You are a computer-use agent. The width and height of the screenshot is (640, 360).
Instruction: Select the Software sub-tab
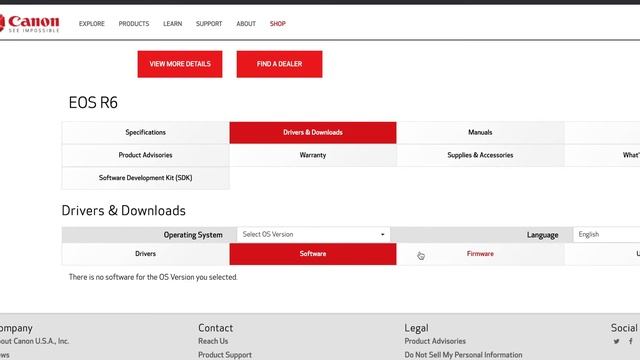pyautogui.click(x=313, y=254)
